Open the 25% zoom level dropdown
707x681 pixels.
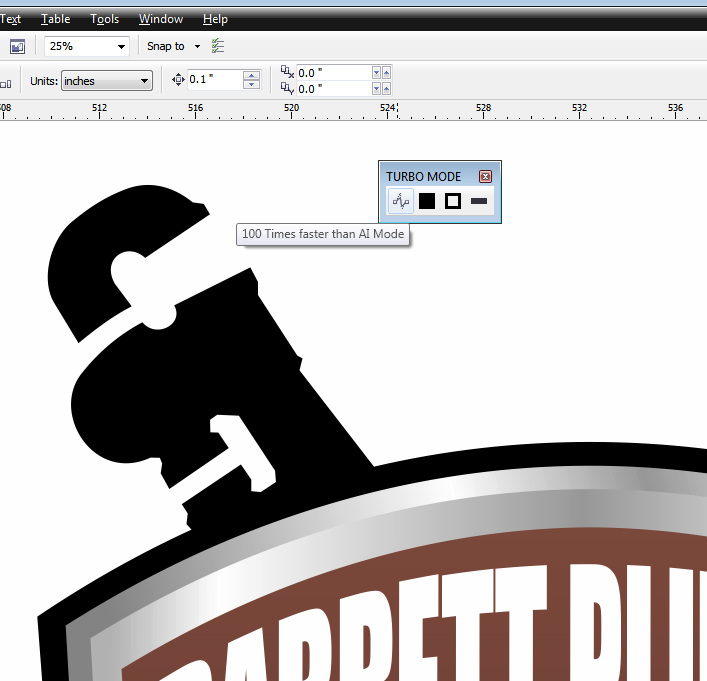[121, 46]
